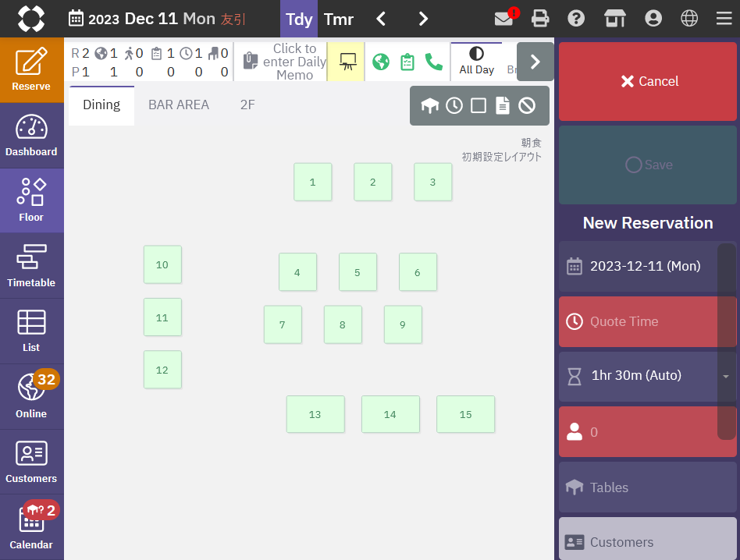Open the mail notifications icon

click(x=504, y=19)
